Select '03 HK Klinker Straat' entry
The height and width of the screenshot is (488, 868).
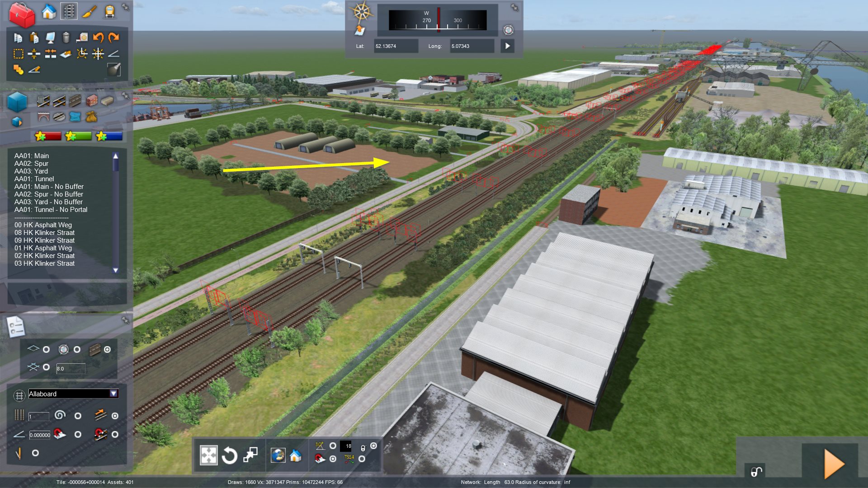click(44, 263)
